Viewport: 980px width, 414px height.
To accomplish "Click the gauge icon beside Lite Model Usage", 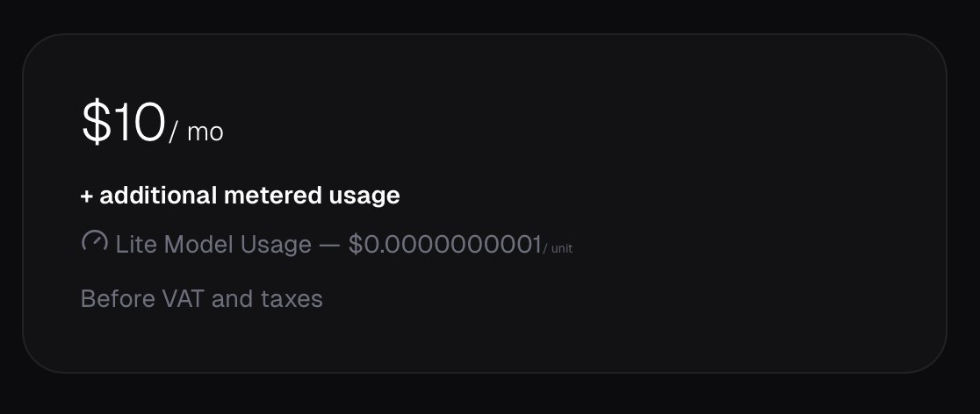I will pos(94,241).
